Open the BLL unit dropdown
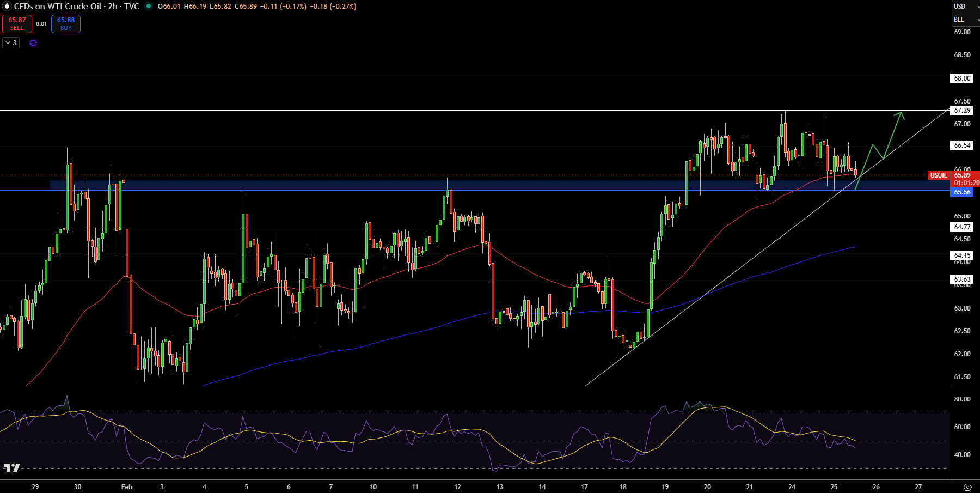 [965, 20]
